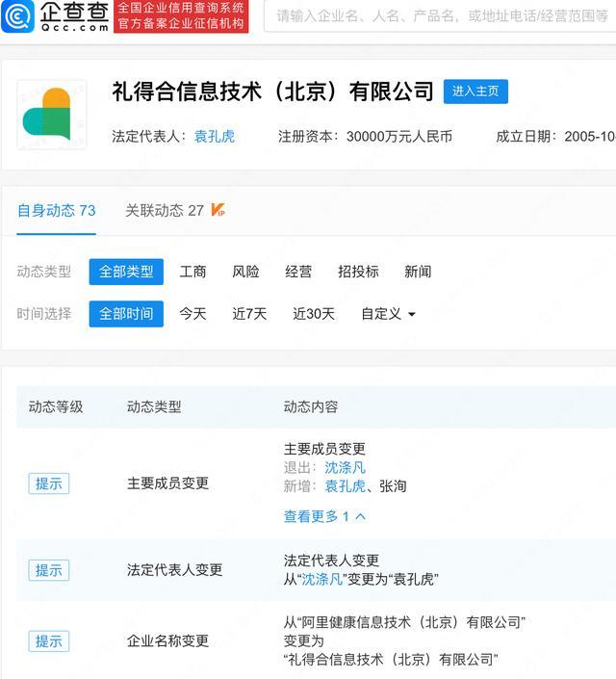The image size is (616, 679).
Task: Filter dynamics by 招投标
Action: tap(358, 272)
